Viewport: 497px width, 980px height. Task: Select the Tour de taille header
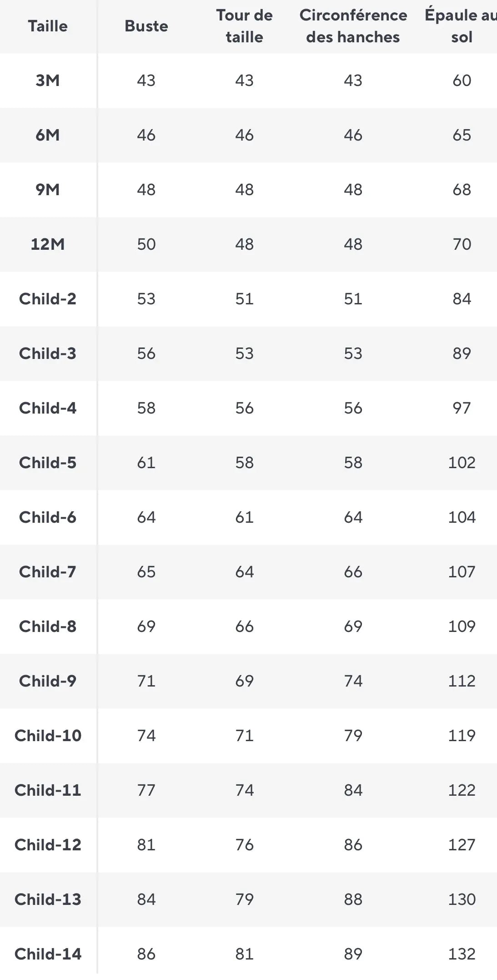coord(245,26)
